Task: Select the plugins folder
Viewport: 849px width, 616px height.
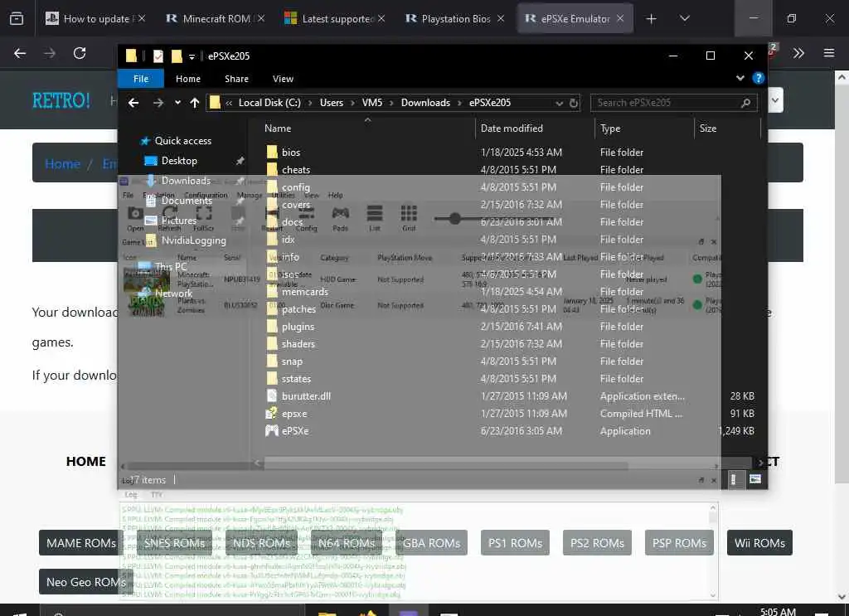Action: (x=298, y=327)
